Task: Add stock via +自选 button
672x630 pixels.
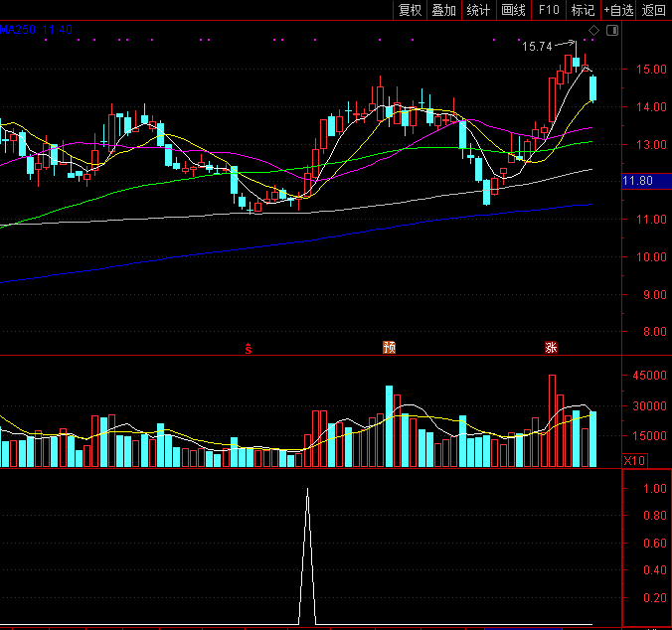Action: click(x=618, y=10)
